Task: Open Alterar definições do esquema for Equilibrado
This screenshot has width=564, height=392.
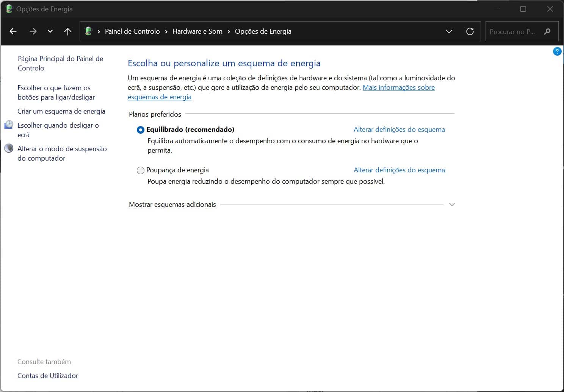Action: [399, 130]
